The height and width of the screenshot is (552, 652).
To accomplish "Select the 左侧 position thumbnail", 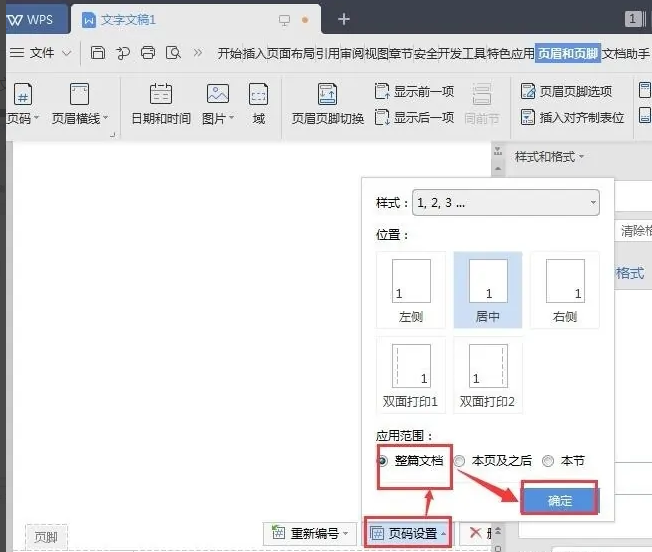I will [411, 290].
